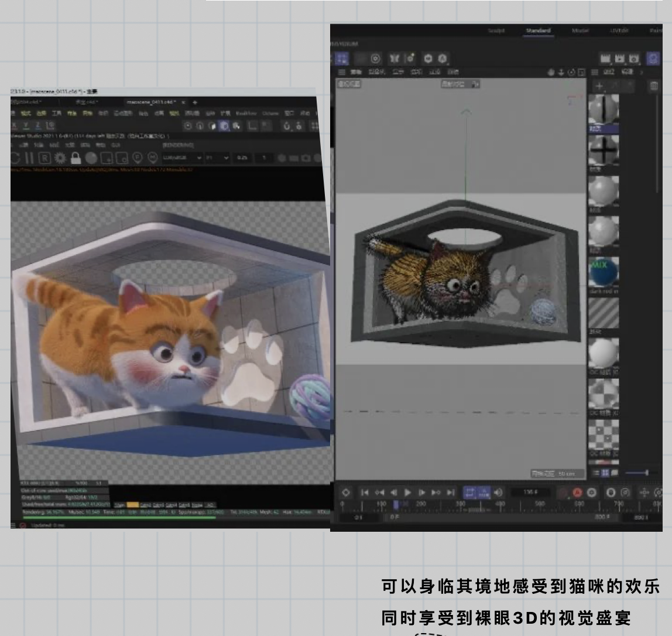Switch to the Standard layout tab

coord(539,30)
